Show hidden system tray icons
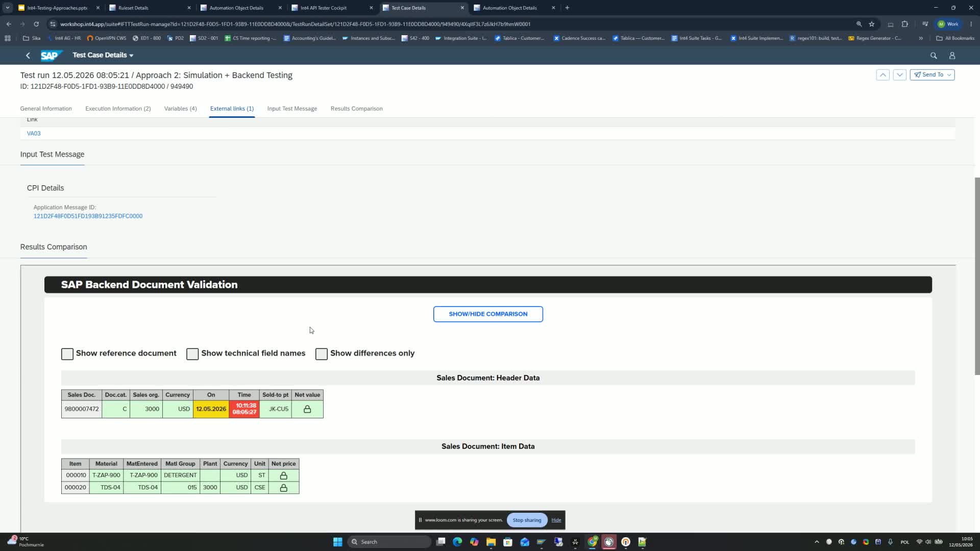980x551 pixels. point(817,542)
